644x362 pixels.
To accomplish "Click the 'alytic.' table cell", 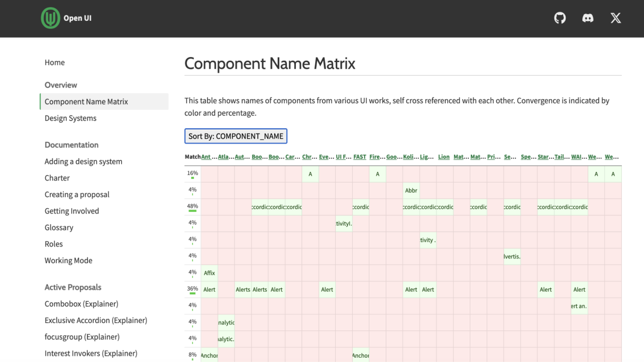I will coord(226,339).
